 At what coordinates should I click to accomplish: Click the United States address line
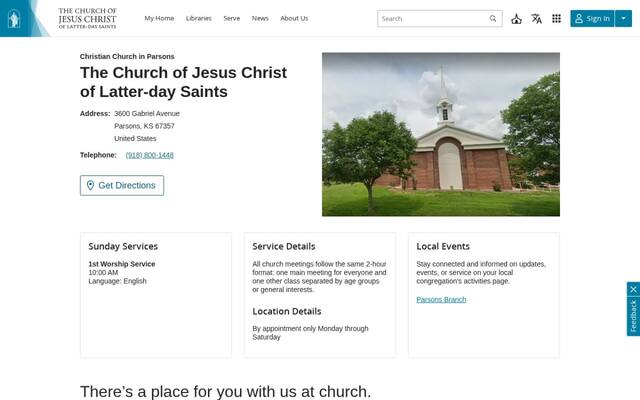click(x=135, y=139)
